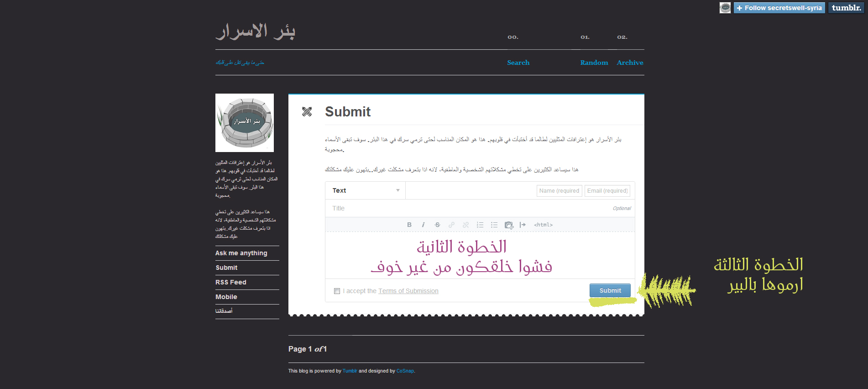Viewport: 868px width, 389px height.
Task: Apply strikethrough formatting
Action: (x=437, y=225)
